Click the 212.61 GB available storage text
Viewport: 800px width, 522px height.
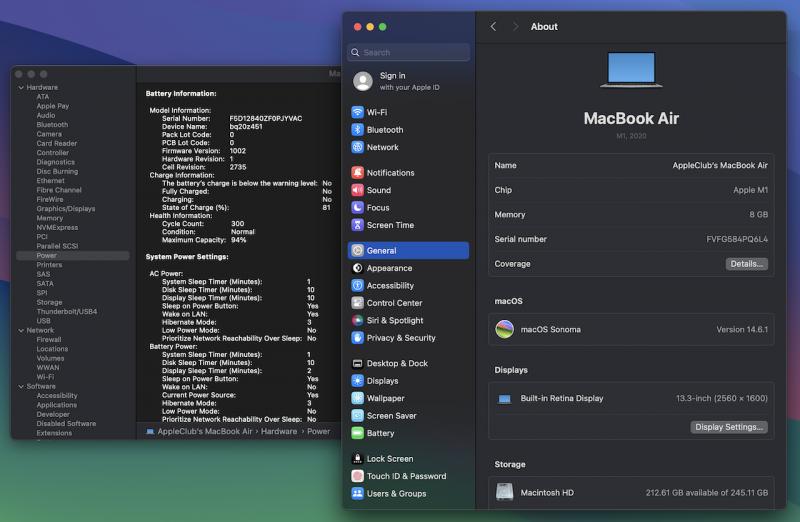(707, 492)
